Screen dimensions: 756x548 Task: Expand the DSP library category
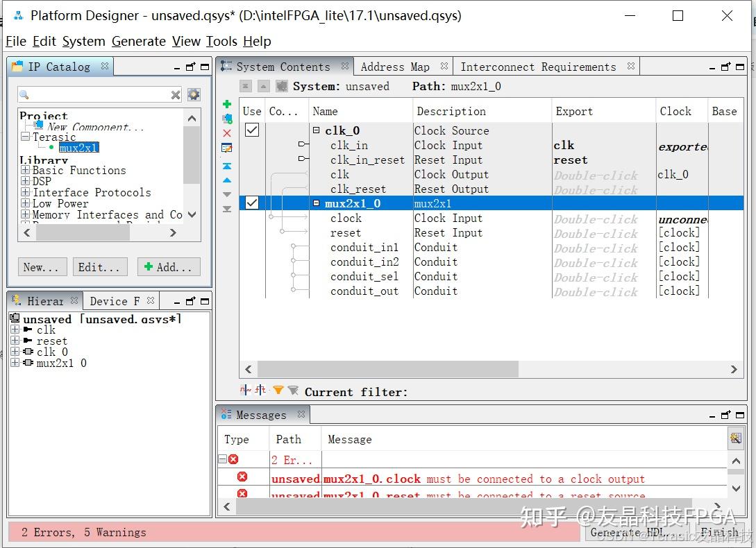[x=26, y=181]
